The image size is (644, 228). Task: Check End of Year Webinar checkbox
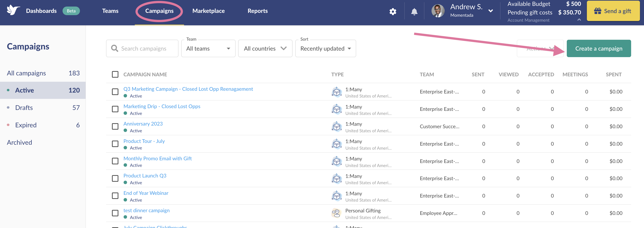(115, 196)
